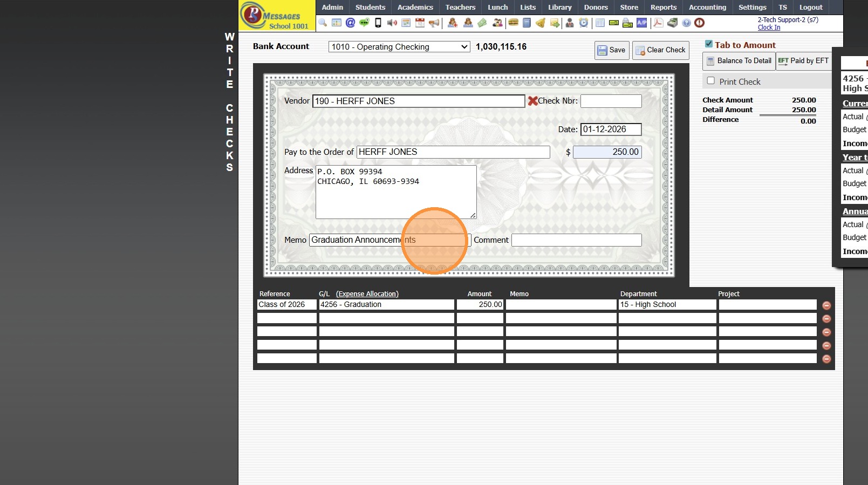Click the Clear Check button
The width and height of the screenshot is (868, 485).
661,50
